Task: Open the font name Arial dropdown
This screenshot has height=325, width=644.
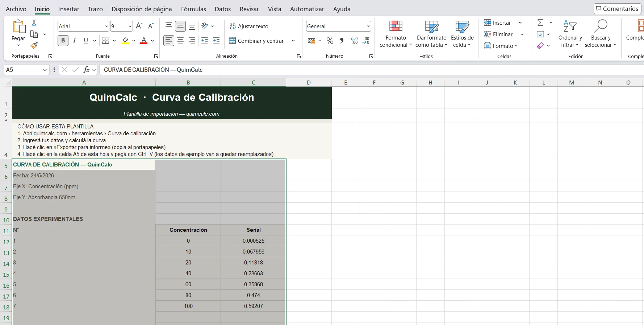Action: [106, 26]
